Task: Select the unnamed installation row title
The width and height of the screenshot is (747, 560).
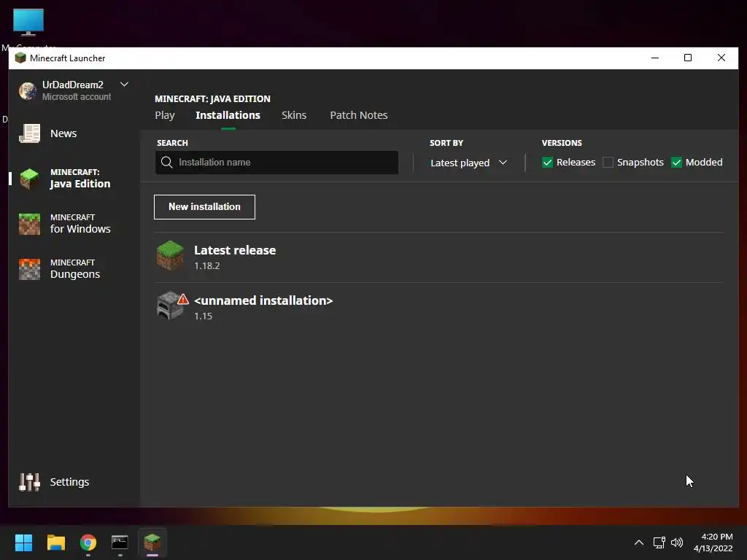Action: (263, 300)
